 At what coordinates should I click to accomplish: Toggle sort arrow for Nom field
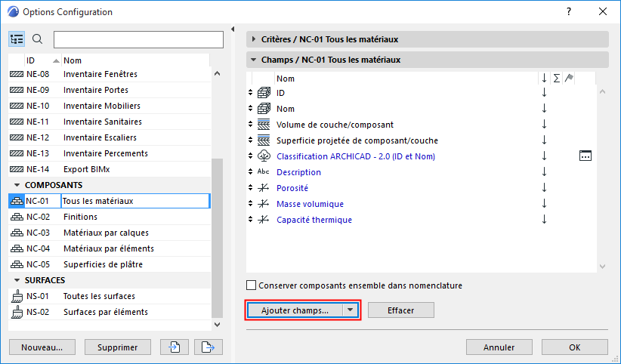pos(544,109)
